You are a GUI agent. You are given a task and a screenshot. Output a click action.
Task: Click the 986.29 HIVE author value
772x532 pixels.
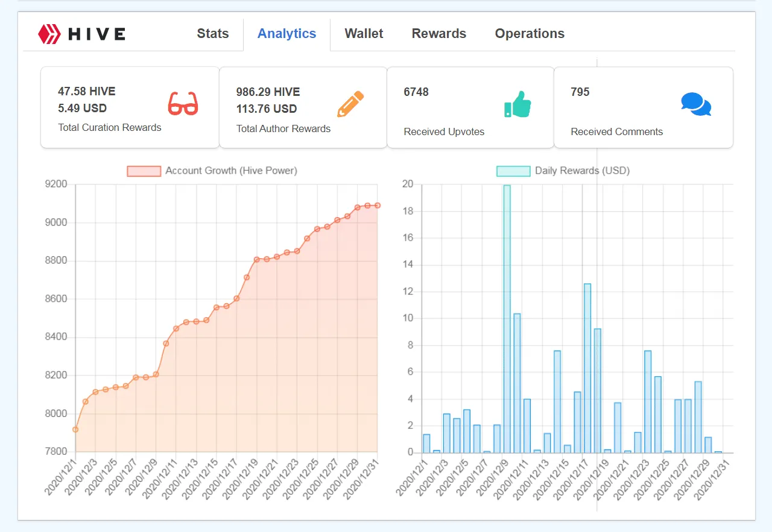pyautogui.click(x=268, y=92)
